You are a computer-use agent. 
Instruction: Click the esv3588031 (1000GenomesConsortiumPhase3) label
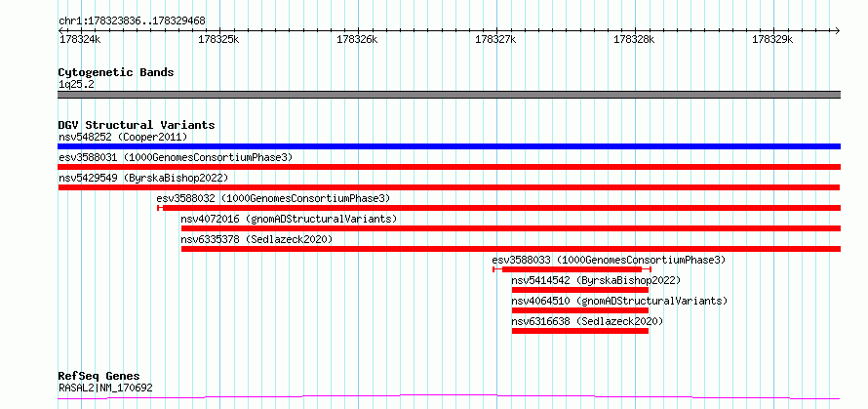[x=176, y=157]
